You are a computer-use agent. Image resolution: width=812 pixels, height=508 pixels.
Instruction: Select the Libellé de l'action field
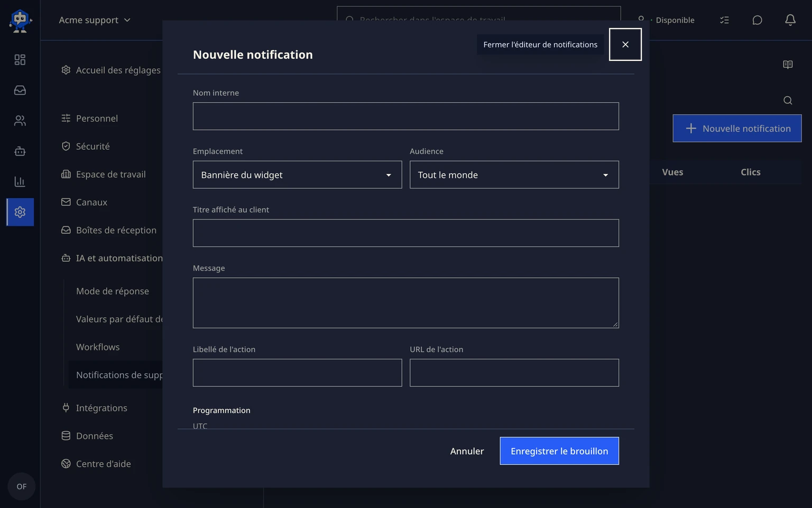click(x=297, y=373)
